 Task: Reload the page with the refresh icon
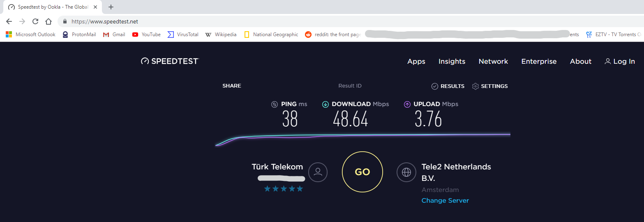[x=35, y=21]
